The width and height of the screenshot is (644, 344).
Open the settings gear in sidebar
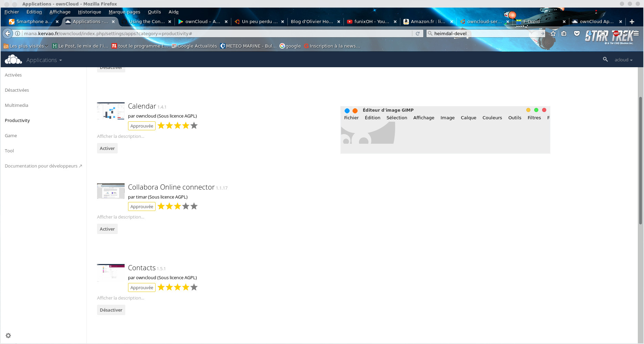click(x=8, y=335)
